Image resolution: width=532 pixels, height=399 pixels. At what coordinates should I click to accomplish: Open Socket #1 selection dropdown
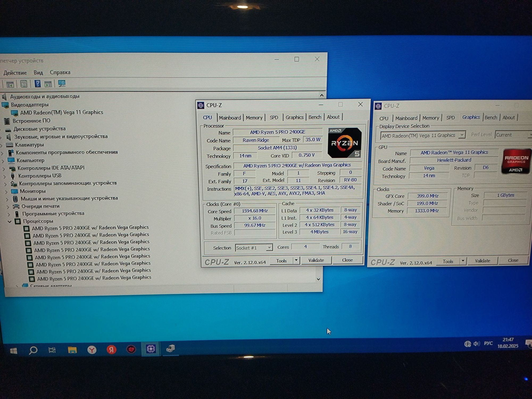269,248
